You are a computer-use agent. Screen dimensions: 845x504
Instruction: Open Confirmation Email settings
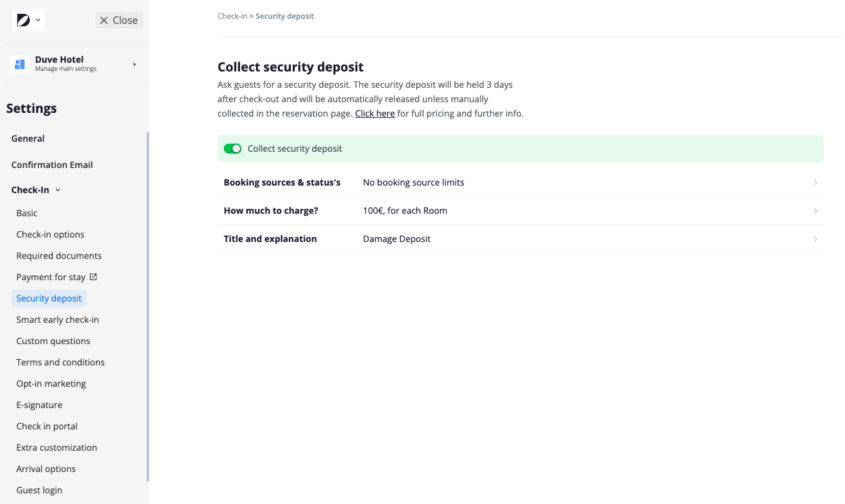52,165
